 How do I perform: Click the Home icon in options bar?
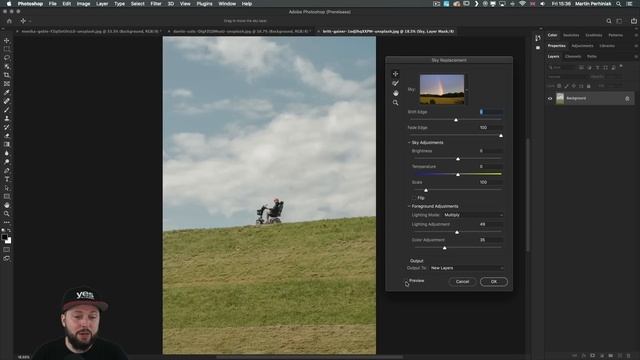(9, 21)
